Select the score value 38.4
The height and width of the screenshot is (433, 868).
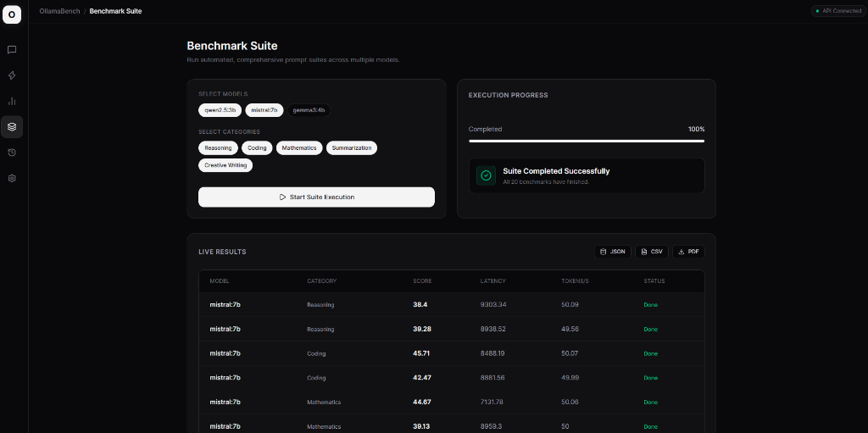(x=420, y=304)
